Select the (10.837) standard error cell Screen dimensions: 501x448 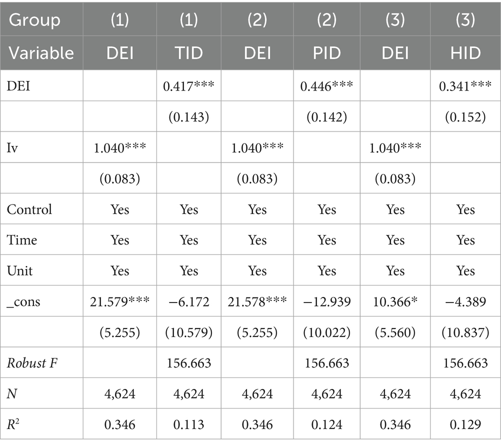pos(465,332)
